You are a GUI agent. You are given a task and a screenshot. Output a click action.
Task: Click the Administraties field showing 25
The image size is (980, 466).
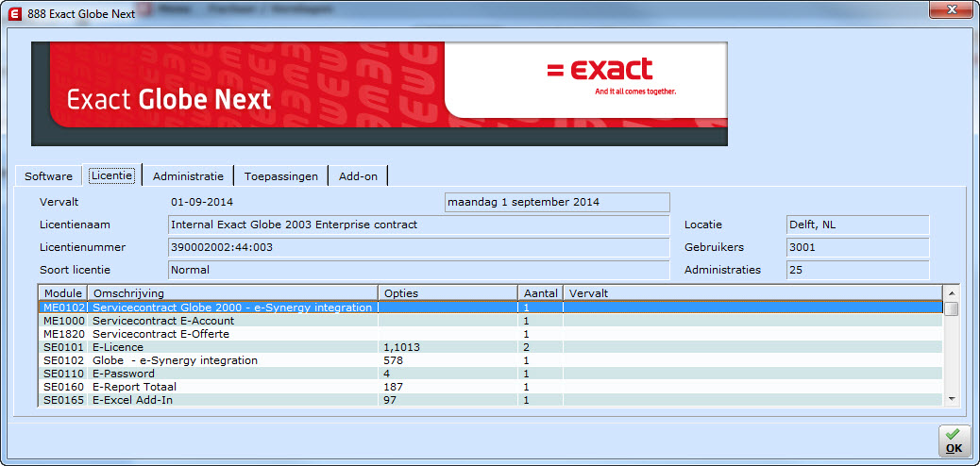(x=857, y=270)
